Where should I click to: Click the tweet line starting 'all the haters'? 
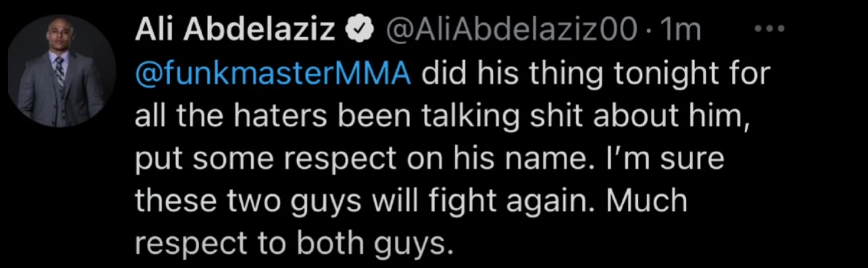click(439, 117)
